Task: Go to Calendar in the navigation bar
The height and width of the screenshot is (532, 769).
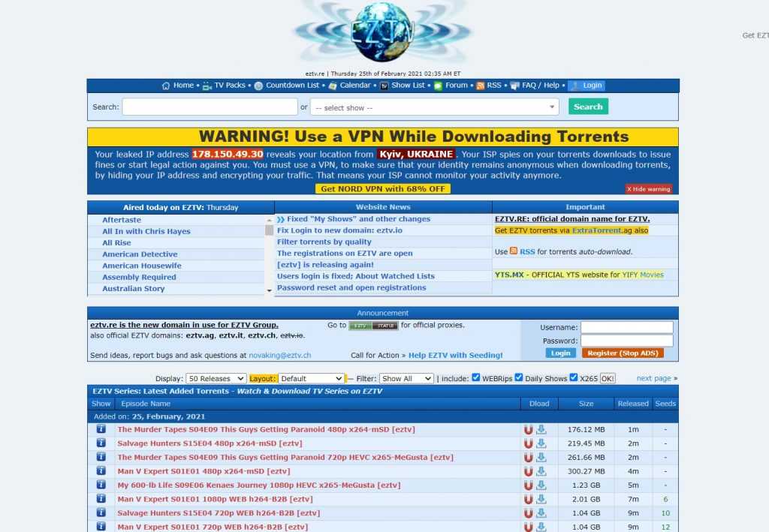Action: click(354, 86)
